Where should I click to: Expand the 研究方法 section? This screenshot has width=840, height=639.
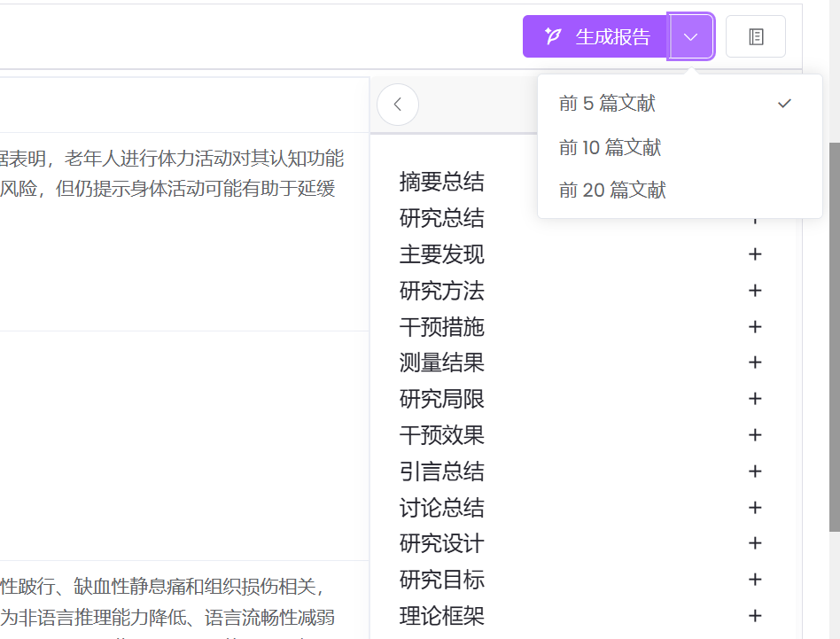pos(754,291)
